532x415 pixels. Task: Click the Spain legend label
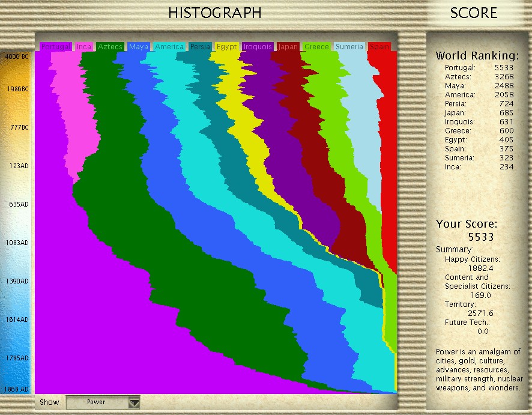pos(379,47)
